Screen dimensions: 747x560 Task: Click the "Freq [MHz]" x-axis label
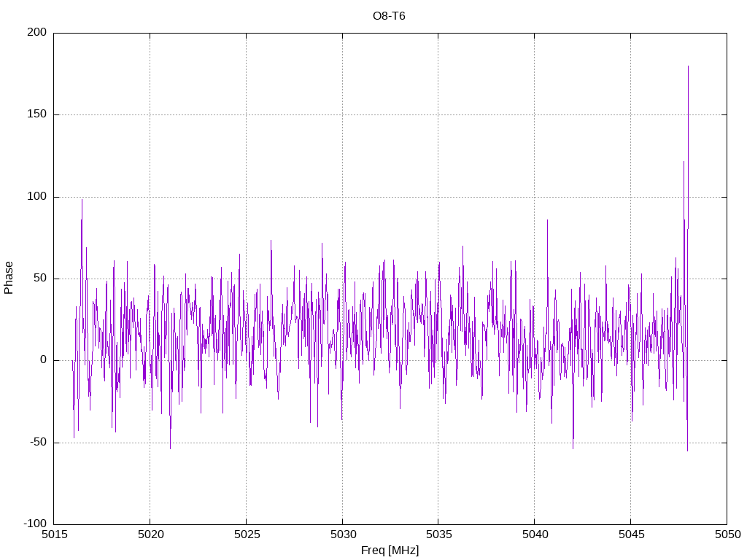[x=390, y=550]
